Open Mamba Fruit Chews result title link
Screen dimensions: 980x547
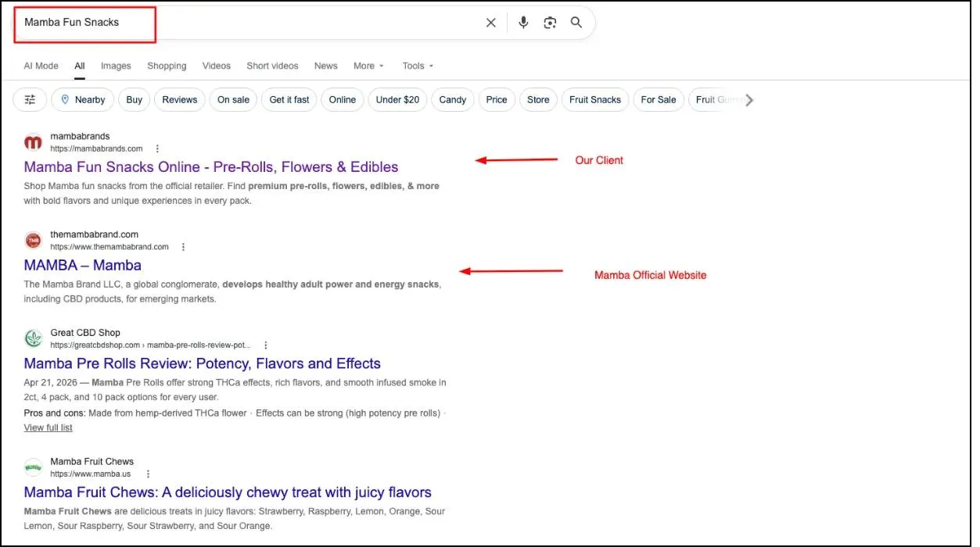pos(228,492)
